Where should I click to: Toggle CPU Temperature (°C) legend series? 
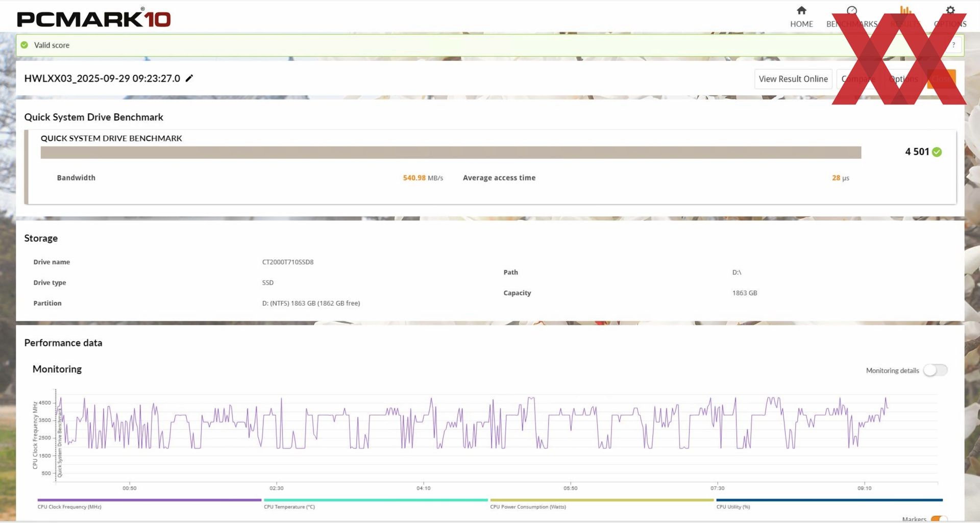tap(376, 503)
